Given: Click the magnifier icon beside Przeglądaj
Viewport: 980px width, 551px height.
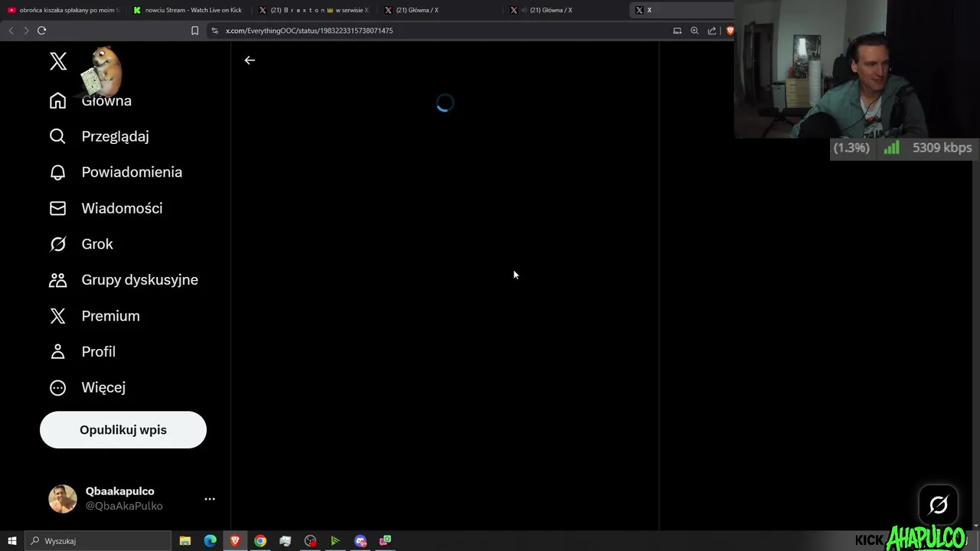Looking at the screenshot, I should pyautogui.click(x=57, y=136).
